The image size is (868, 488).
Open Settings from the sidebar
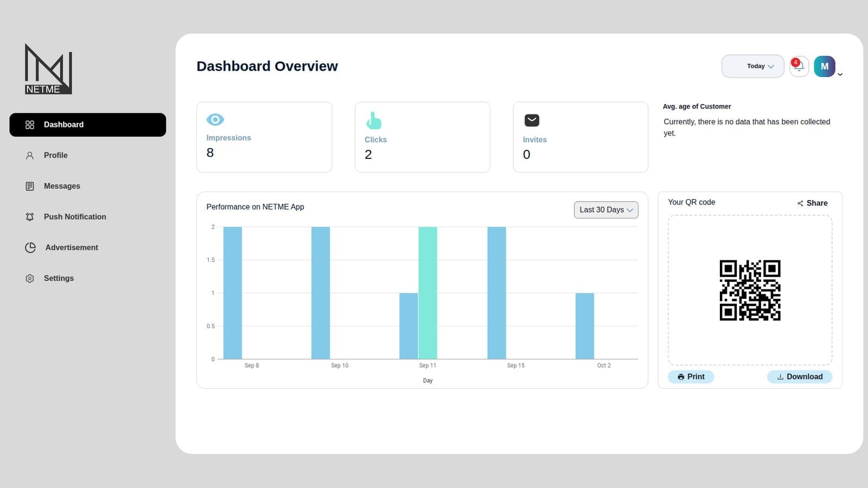(x=59, y=278)
